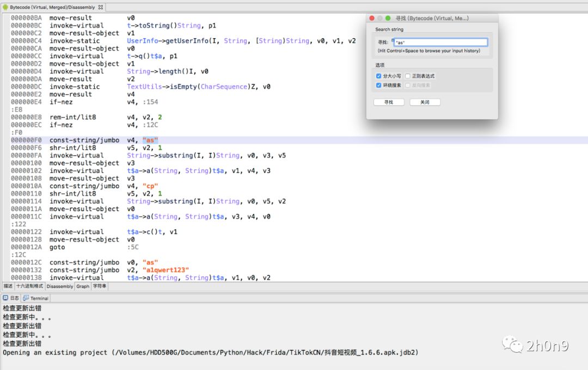The height and width of the screenshot is (370, 588).
Task: Click t$a->a call at address 0000011C
Action: pyautogui.click(x=175, y=217)
